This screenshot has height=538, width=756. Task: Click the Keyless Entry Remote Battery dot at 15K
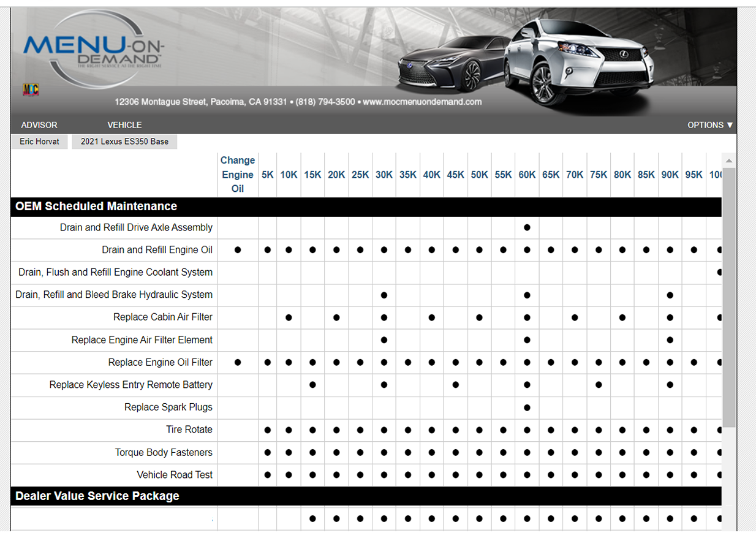[x=312, y=385]
